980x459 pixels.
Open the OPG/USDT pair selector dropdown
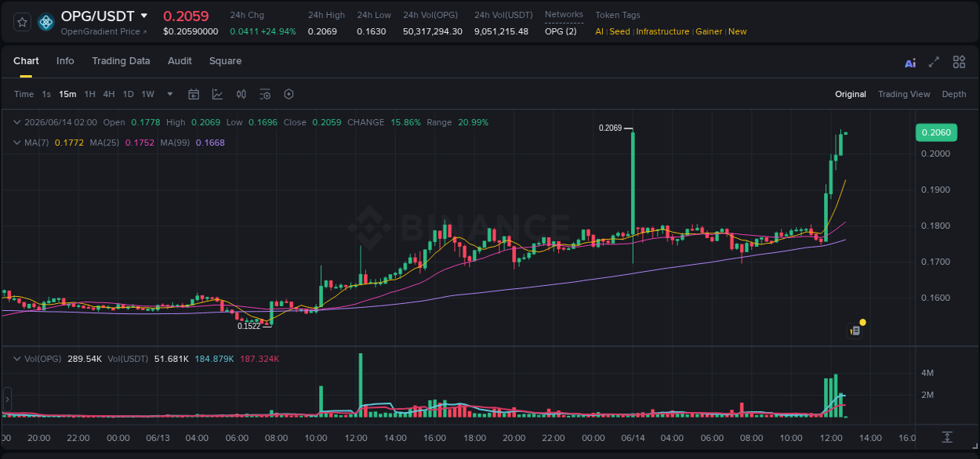(x=143, y=16)
